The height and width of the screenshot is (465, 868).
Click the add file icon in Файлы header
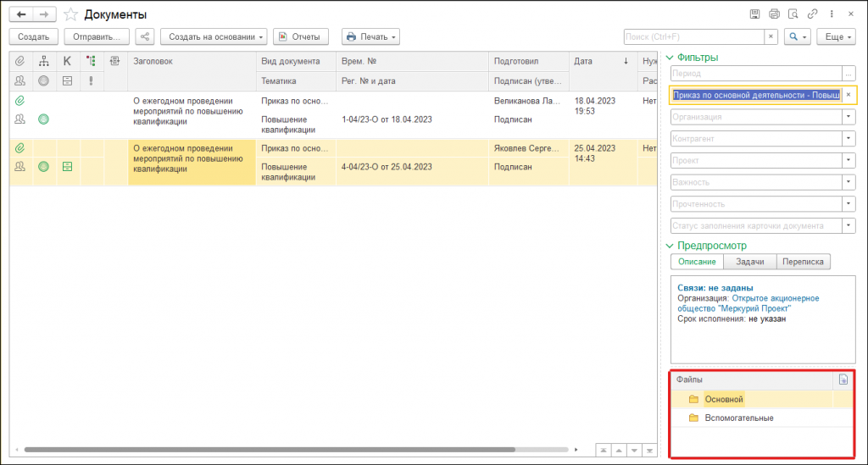click(x=843, y=379)
